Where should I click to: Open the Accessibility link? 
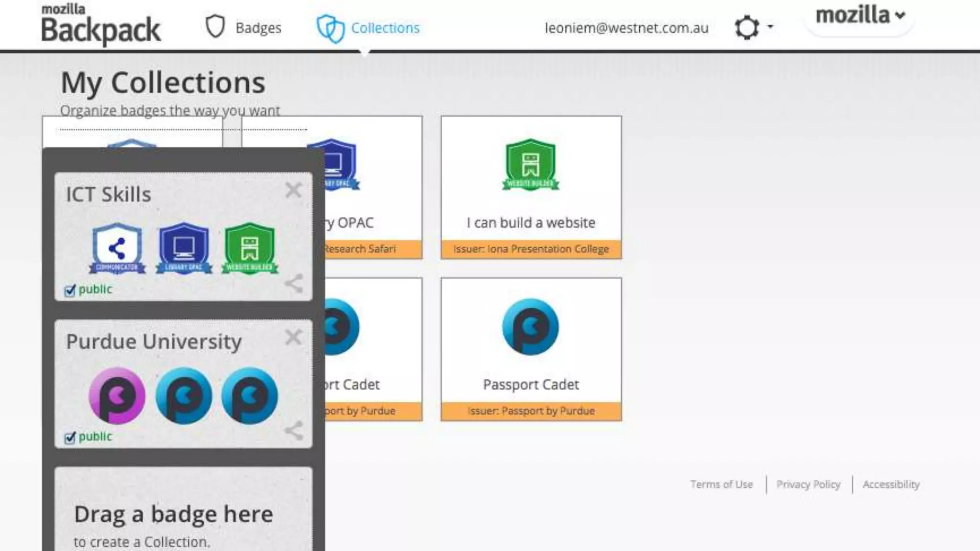pos(891,485)
